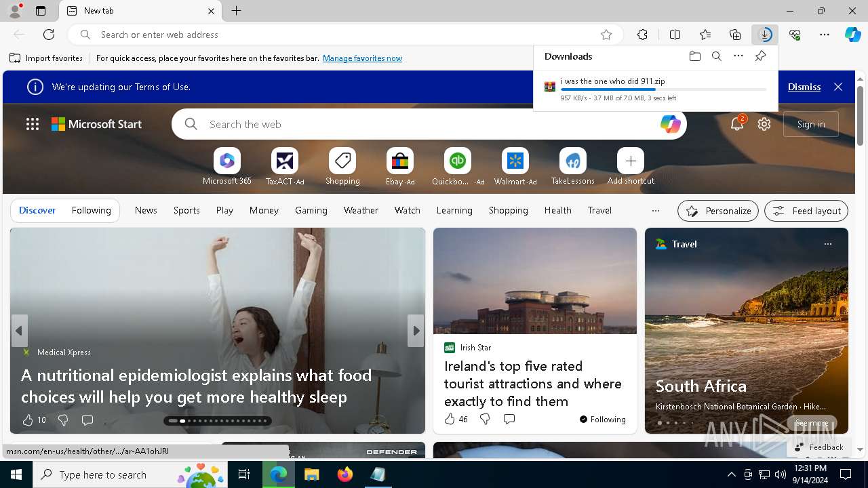Open Collections icon in toolbar
The width and height of the screenshot is (868, 488).
pyautogui.click(x=735, y=35)
